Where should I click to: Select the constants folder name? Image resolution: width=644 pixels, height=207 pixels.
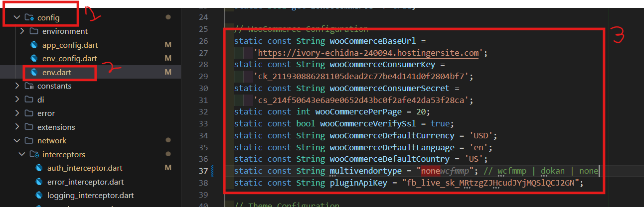click(54, 86)
